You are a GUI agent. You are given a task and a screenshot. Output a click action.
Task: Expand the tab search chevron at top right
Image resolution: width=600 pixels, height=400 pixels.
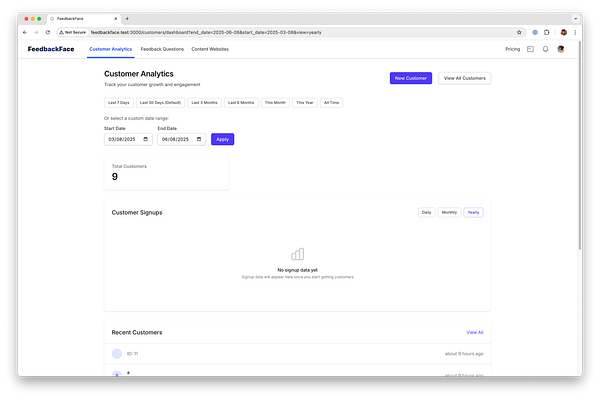(576, 18)
